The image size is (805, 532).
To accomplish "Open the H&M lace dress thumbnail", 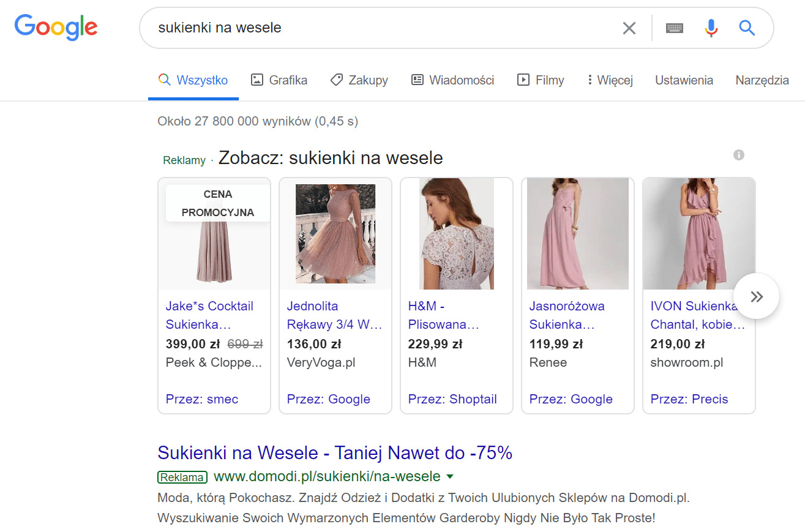I will point(457,234).
